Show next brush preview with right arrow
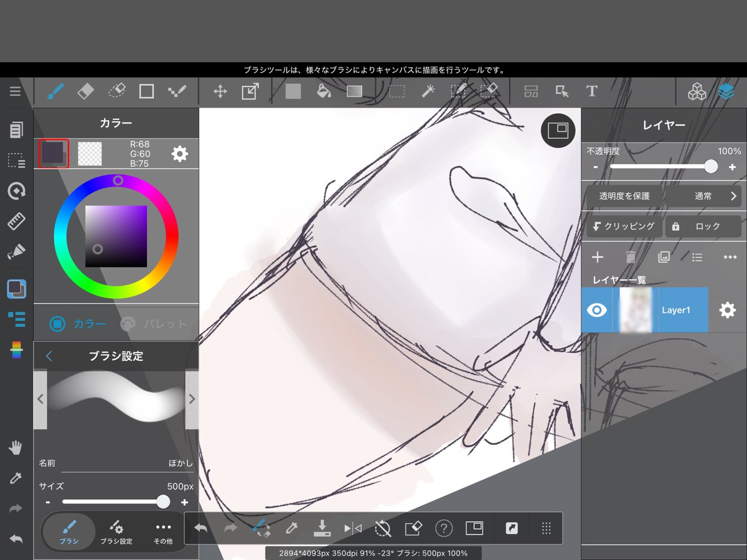This screenshot has height=560, width=747. click(x=192, y=399)
